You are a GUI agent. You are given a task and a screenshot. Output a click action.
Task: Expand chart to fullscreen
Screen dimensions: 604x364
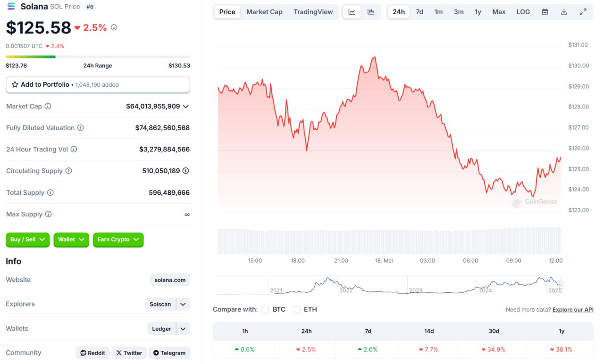pyautogui.click(x=583, y=12)
